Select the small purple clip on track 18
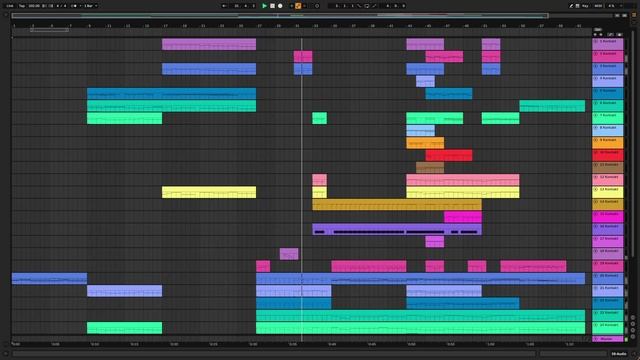Viewport: 640px width, 360px height. (x=289, y=254)
